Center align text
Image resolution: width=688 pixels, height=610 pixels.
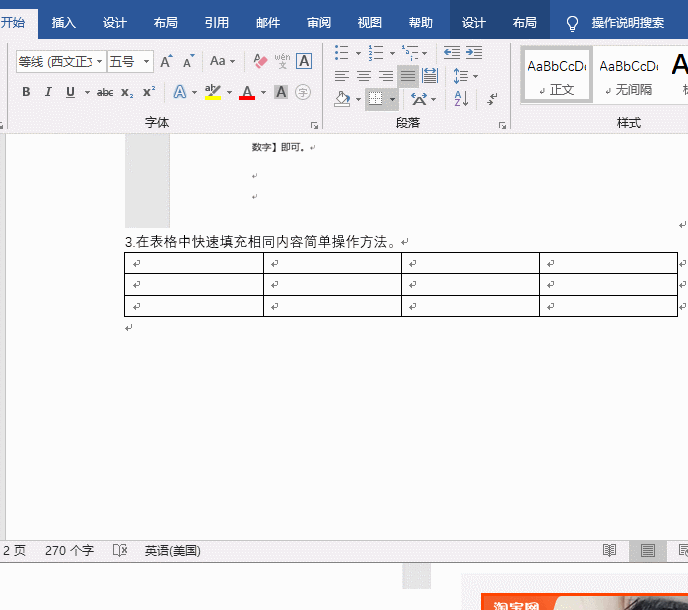[363, 76]
